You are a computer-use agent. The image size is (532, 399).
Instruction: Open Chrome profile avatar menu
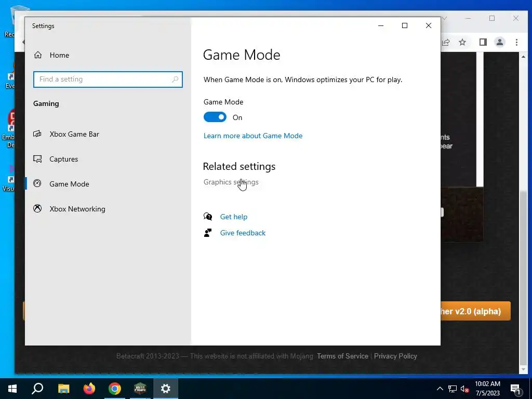tap(499, 42)
